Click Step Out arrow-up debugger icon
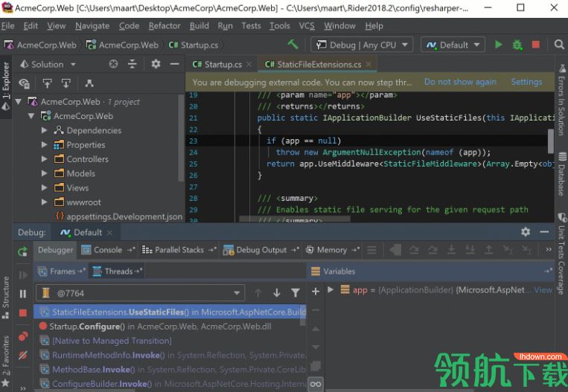 (x=488, y=249)
